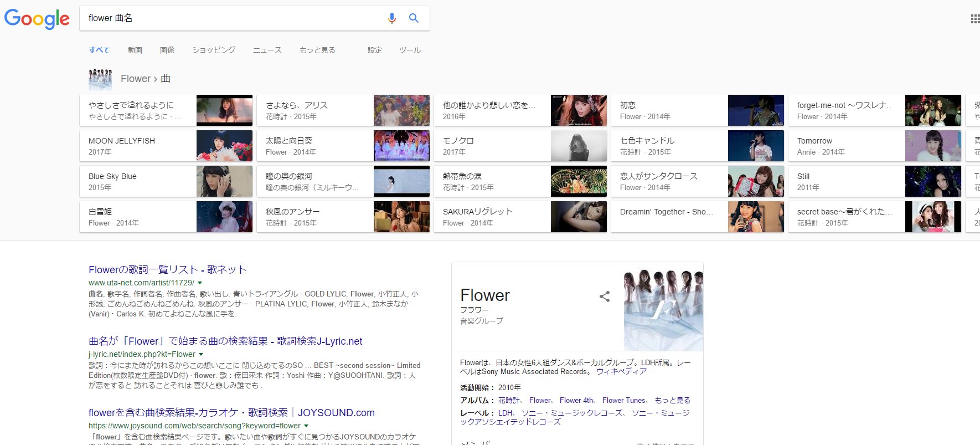Open song card Dreamin' Together

point(698,217)
